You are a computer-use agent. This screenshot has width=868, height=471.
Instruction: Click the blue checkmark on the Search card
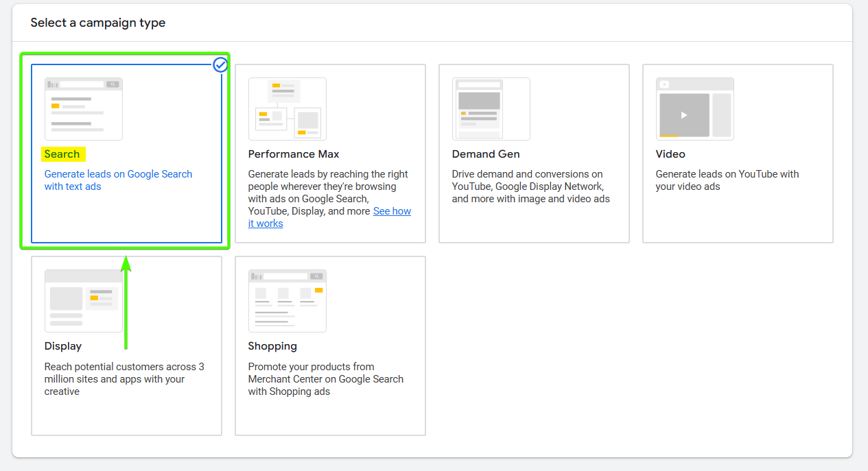[x=220, y=65]
